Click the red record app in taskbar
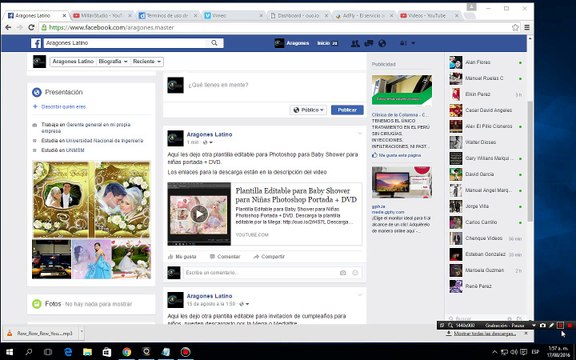 coord(186,352)
